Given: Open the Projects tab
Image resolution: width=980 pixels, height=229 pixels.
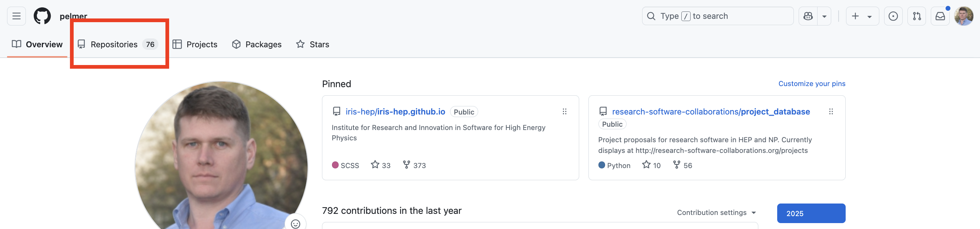Looking at the screenshot, I should (x=195, y=44).
